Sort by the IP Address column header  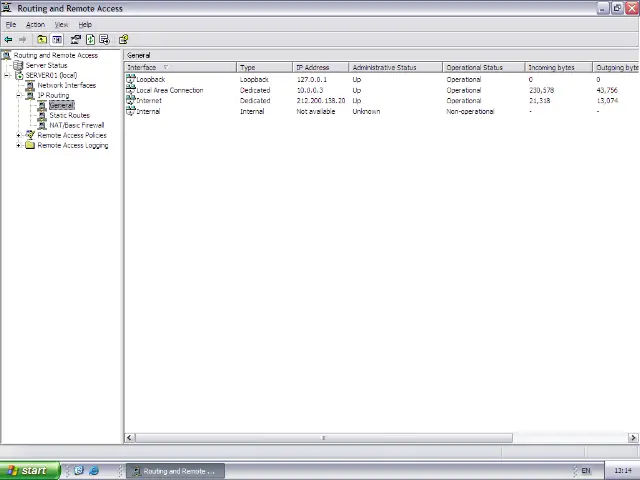coord(321,67)
